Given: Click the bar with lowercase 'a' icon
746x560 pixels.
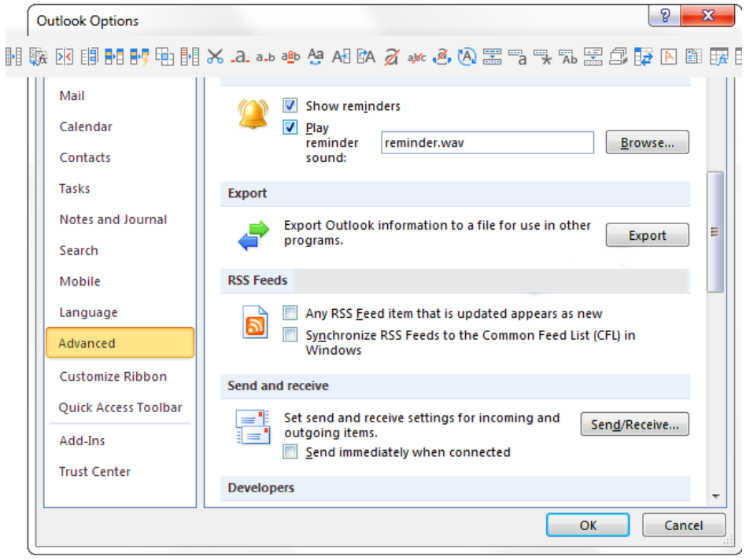Looking at the screenshot, I should click(517, 57).
